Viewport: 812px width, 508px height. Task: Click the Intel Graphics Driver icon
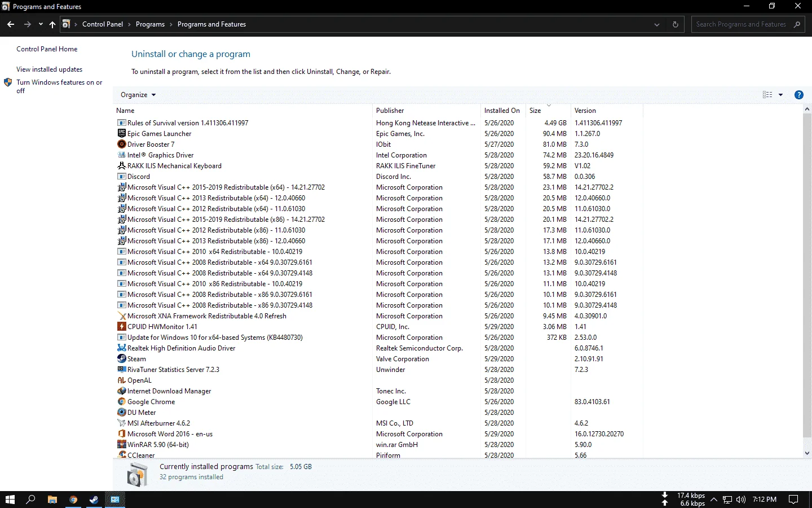(x=121, y=155)
